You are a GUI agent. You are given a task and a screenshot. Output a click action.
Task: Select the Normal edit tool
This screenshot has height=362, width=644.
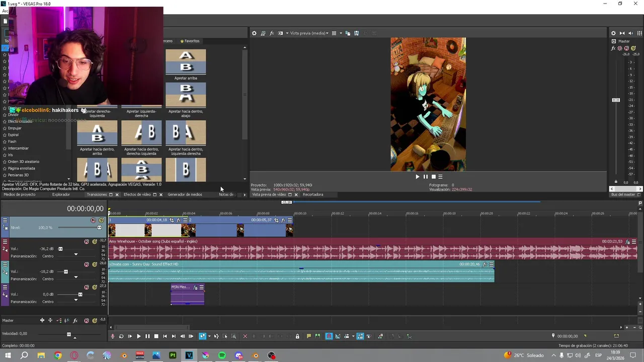click(x=202, y=336)
